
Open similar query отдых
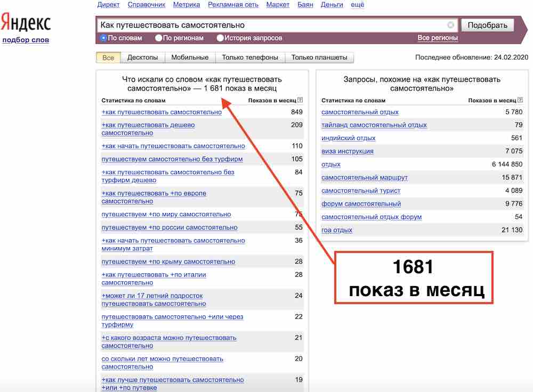point(331,165)
